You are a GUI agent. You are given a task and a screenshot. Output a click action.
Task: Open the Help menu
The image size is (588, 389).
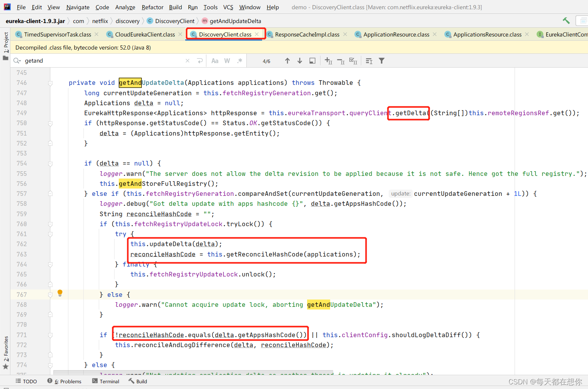click(272, 7)
